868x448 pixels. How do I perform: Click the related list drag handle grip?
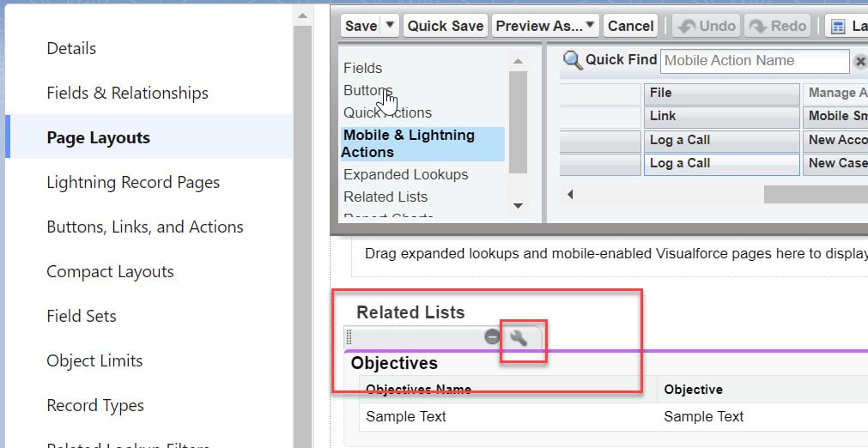coord(349,338)
